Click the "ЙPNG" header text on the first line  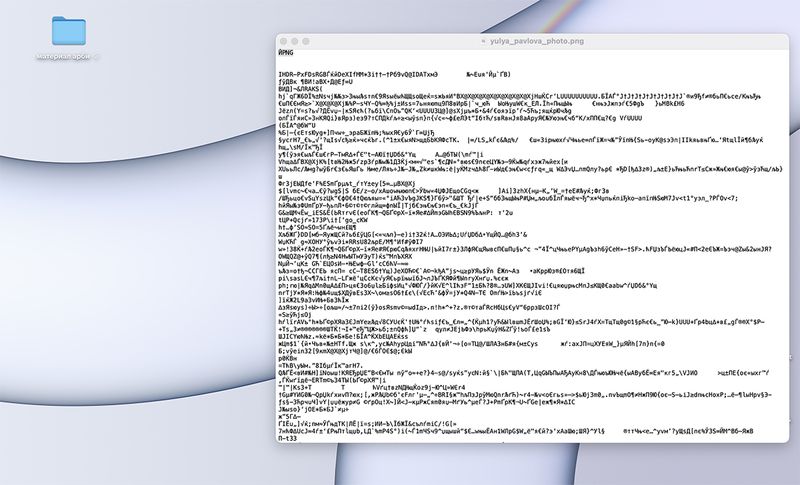pyautogui.click(x=286, y=53)
